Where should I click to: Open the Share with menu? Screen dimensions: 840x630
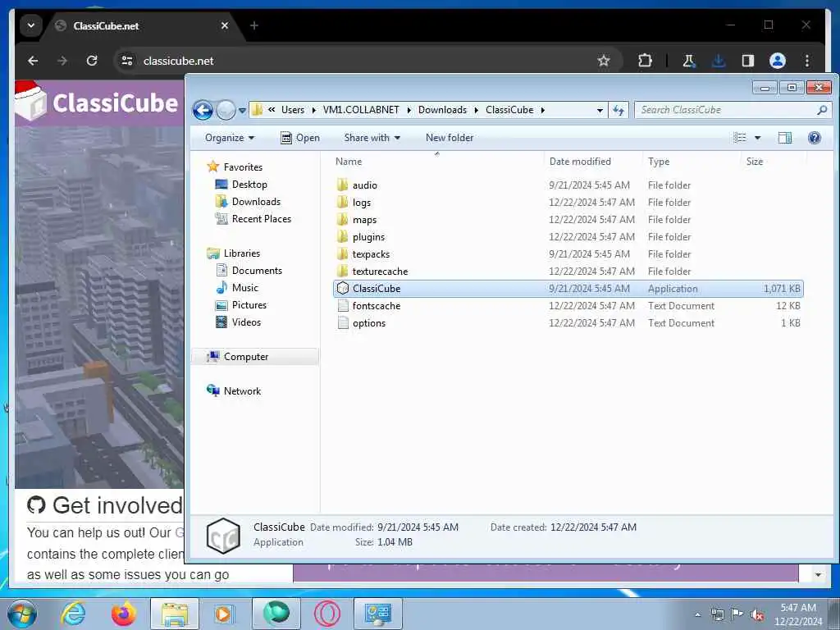coord(372,138)
